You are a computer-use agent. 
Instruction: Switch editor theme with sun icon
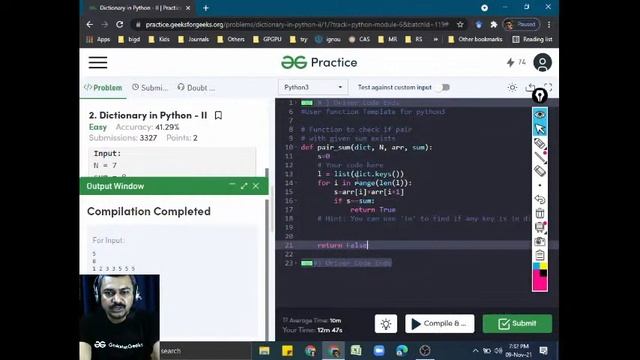coord(512,87)
